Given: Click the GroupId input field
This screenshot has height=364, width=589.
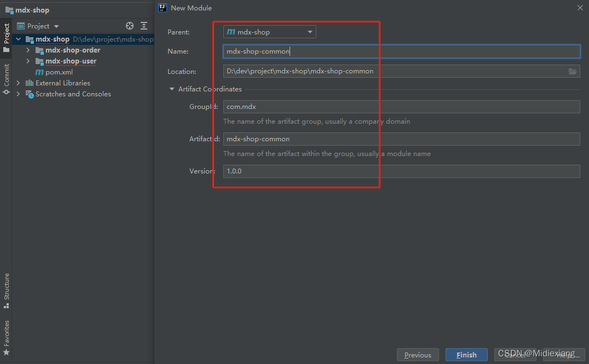Looking at the screenshot, I should click(402, 107).
